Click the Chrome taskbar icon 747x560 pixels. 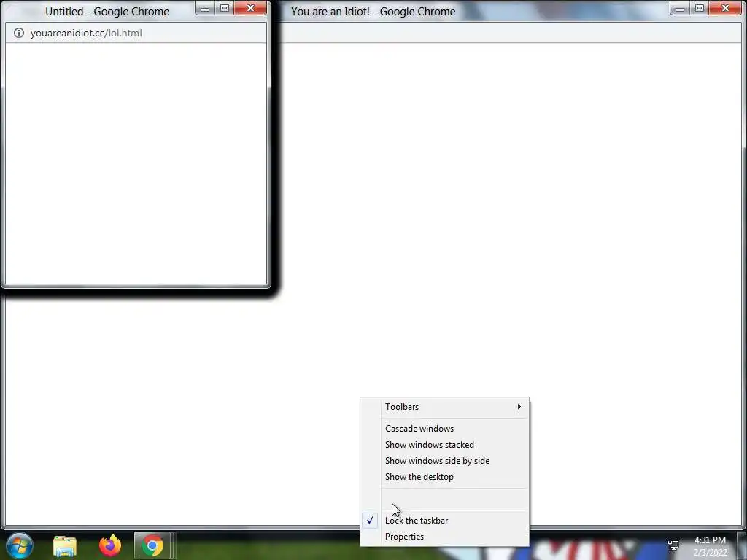152,545
